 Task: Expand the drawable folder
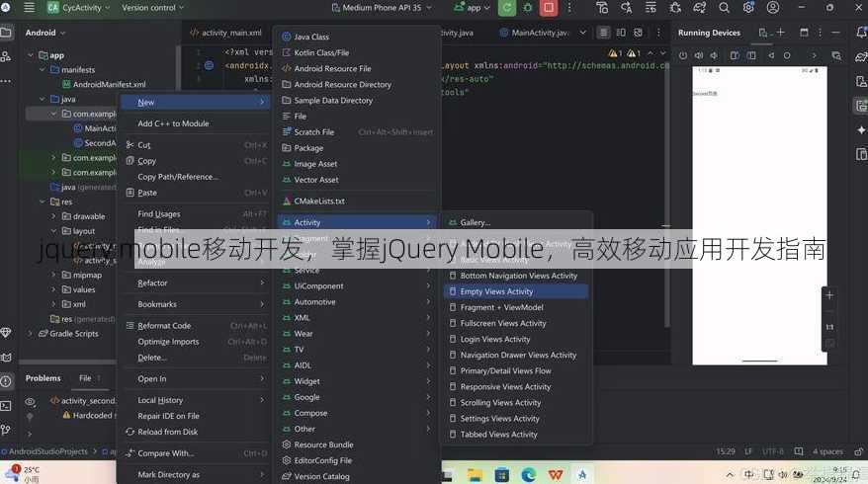pos(53,216)
